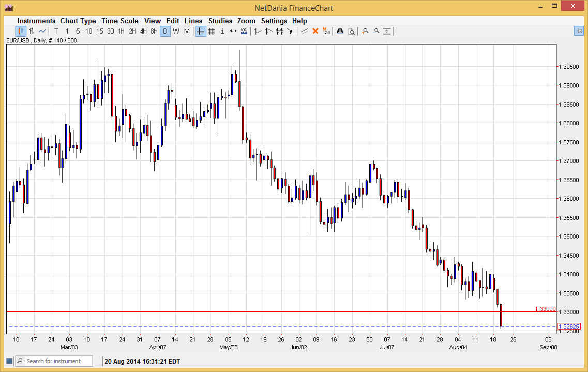The height and width of the screenshot is (372, 588).
Task: Open the print preview icon
Action: (352, 31)
